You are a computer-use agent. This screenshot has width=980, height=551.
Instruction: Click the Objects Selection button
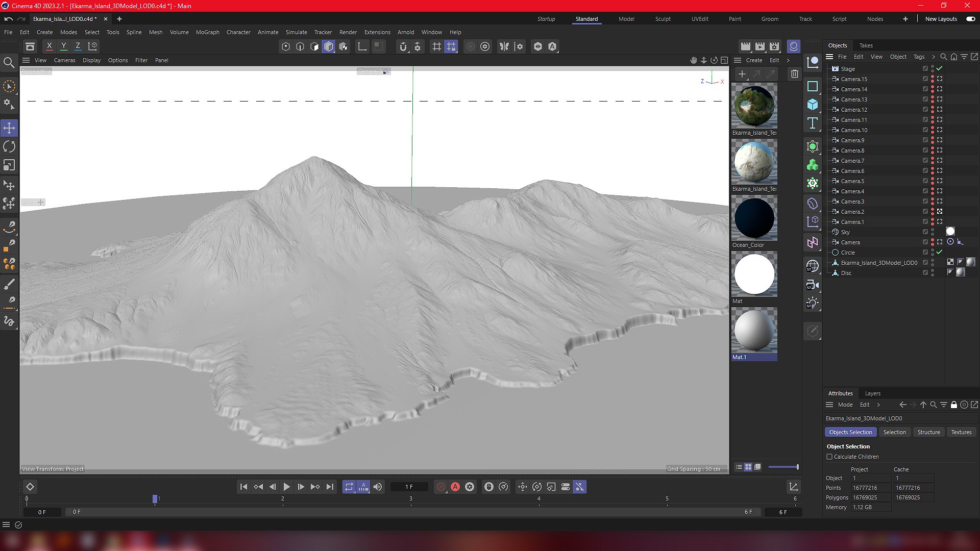coord(850,432)
